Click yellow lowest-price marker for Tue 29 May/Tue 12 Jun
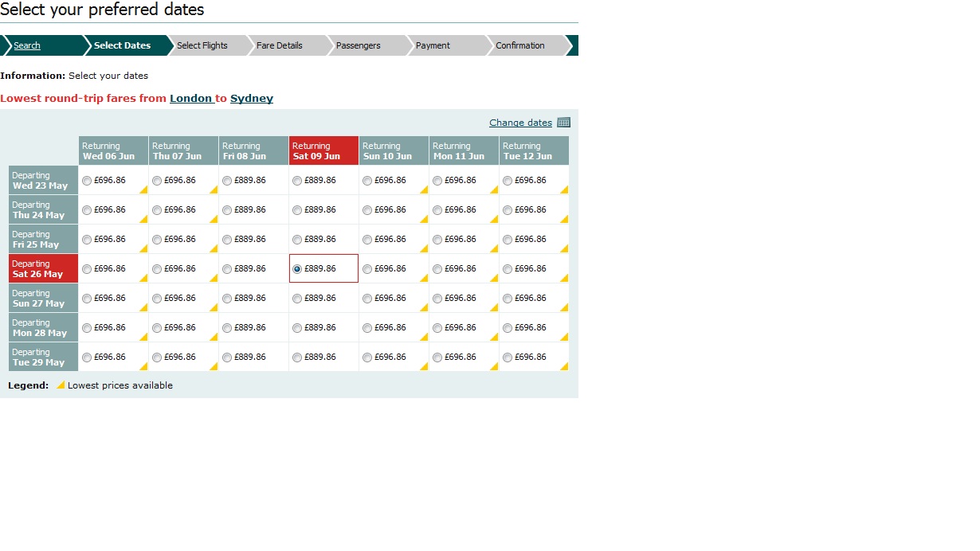The height and width of the screenshot is (551, 980). 565,366
